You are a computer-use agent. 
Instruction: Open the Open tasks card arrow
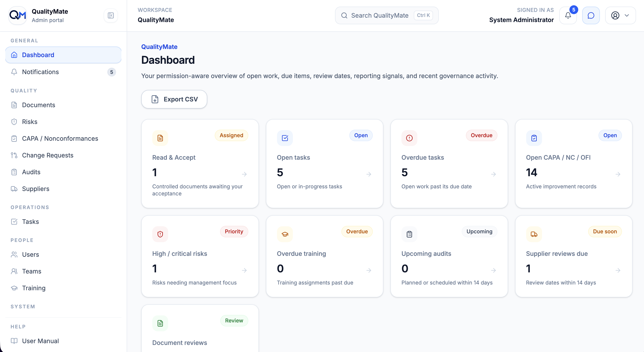[369, 174]
